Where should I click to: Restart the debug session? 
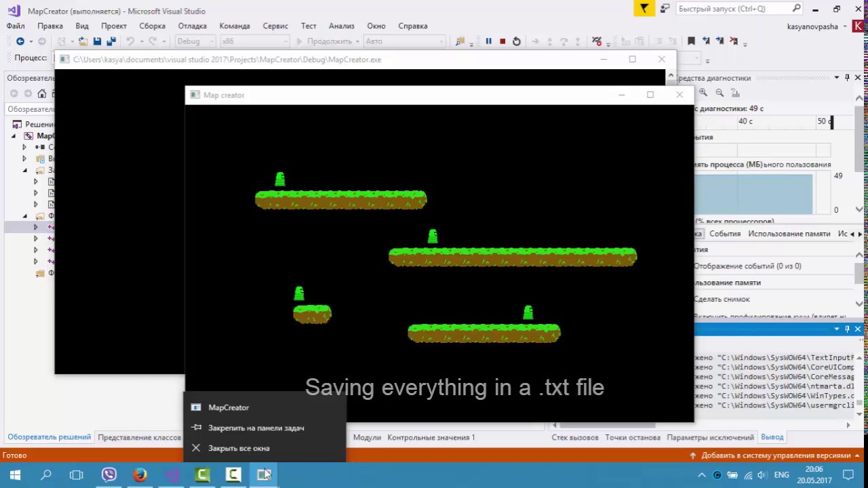tap(517, 41)
